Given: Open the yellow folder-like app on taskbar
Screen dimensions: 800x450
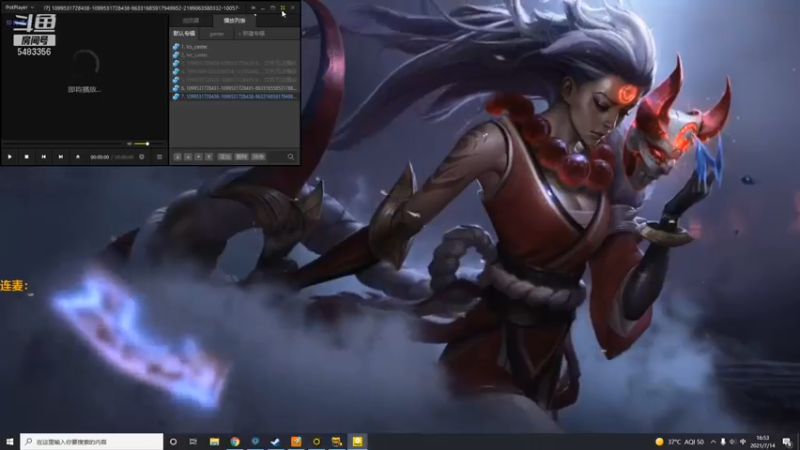Looking at the screenshot, I should (x=337, y=442).
